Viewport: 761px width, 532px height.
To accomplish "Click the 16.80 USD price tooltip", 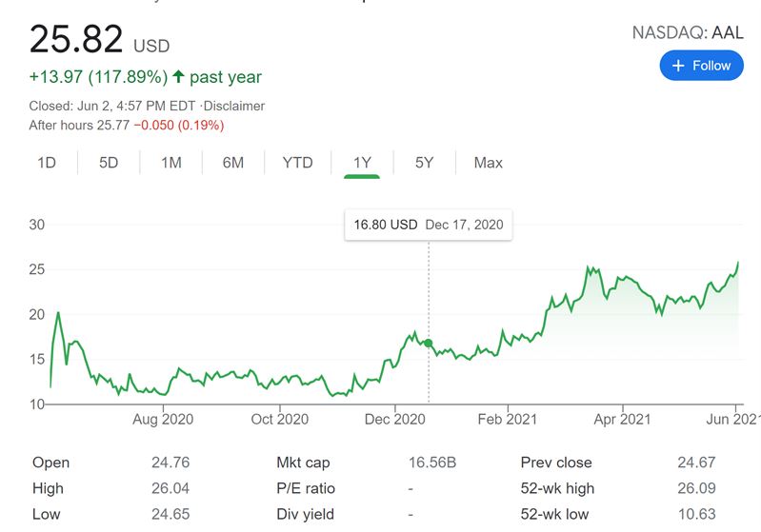I will (386, 225).
